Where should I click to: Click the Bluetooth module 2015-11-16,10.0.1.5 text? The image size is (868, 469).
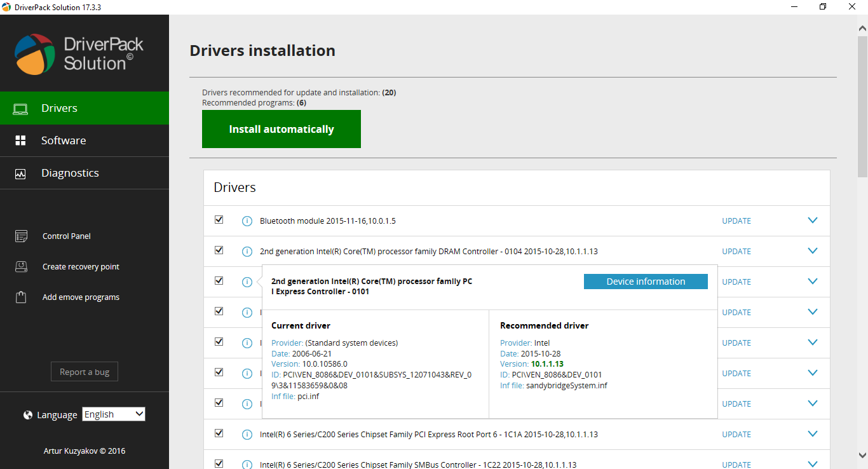pyautogui.click(x=328, y=221)
